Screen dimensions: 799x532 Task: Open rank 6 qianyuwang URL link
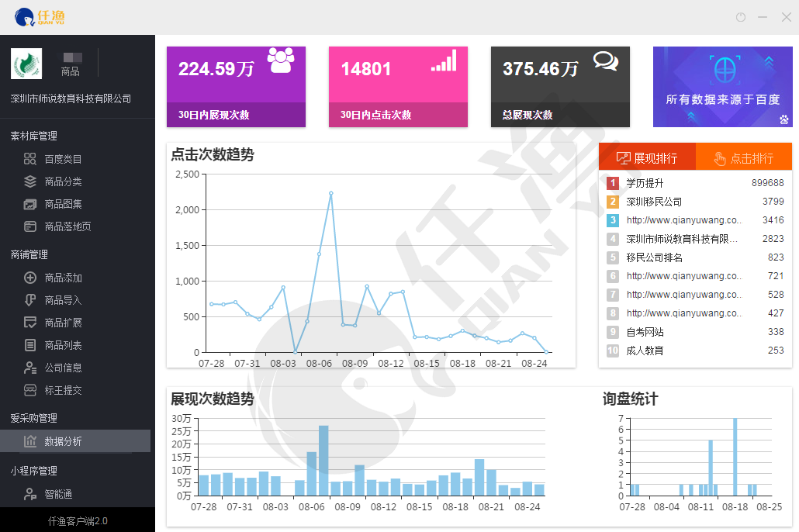tap(684, 275)
